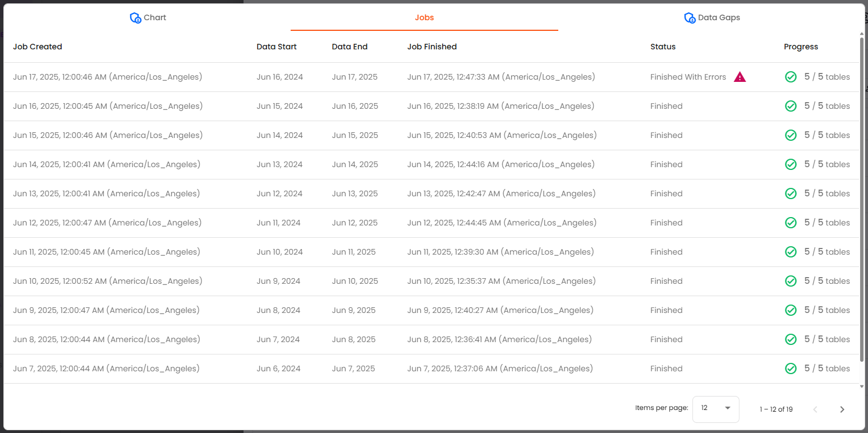Click the red error warning triangle icon
This screenshot has height=433, width=868.
coord(740,77)
